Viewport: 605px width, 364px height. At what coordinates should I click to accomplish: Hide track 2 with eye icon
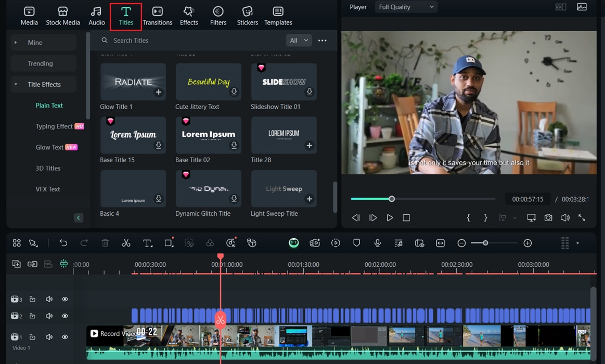[x=65, y=316]
